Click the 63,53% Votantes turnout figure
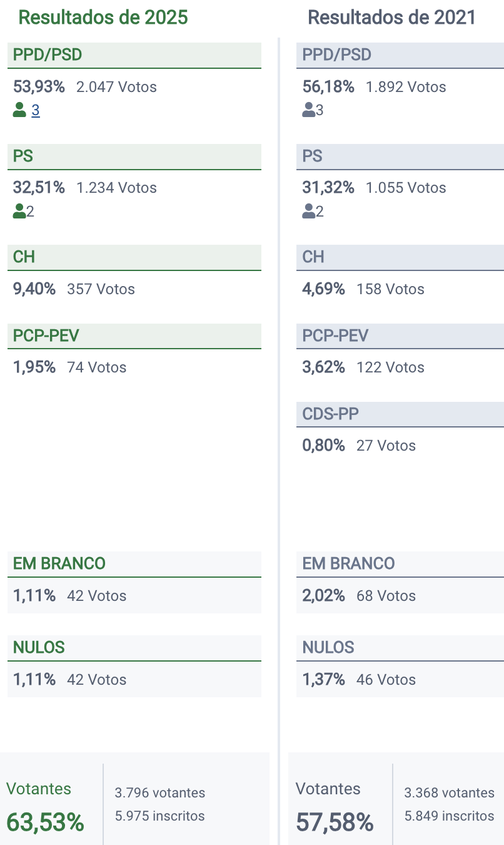The image size is (504, 845). tap(45, 822)
